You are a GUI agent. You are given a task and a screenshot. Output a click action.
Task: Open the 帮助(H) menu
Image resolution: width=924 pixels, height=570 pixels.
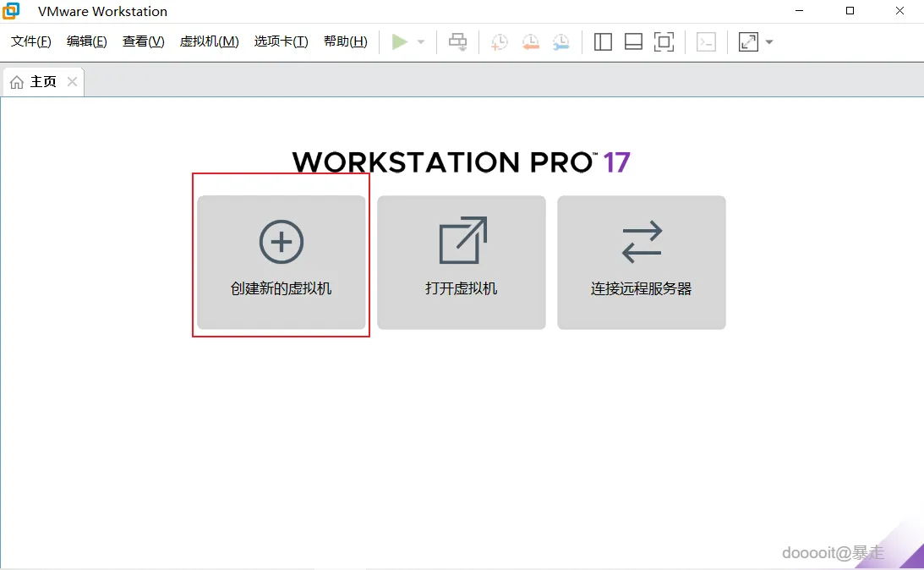coord(345,41)
